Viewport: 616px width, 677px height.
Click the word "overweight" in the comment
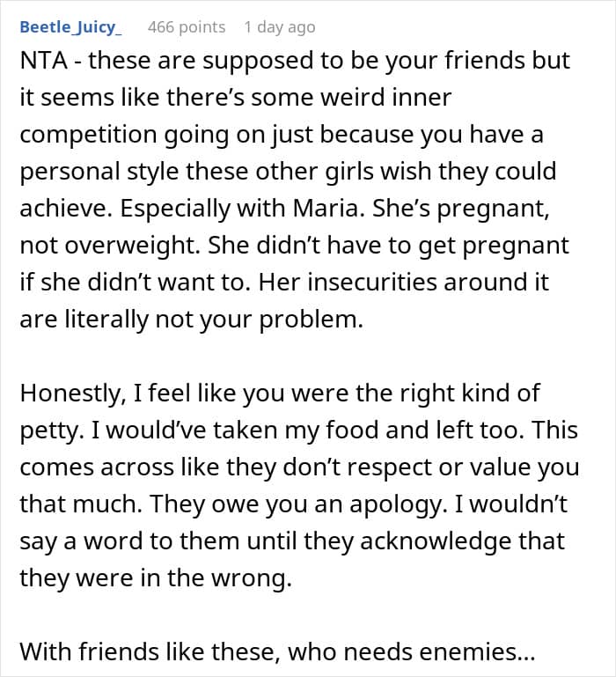[121, 245]
